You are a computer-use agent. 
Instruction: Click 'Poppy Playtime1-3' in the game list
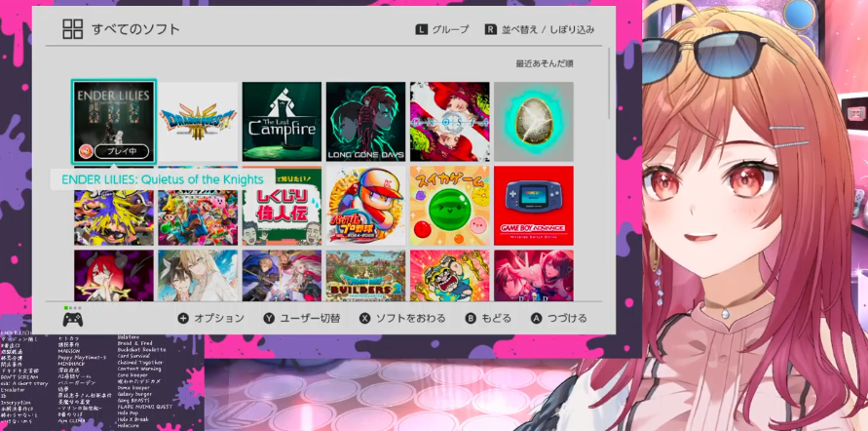(x=82, y=357)
